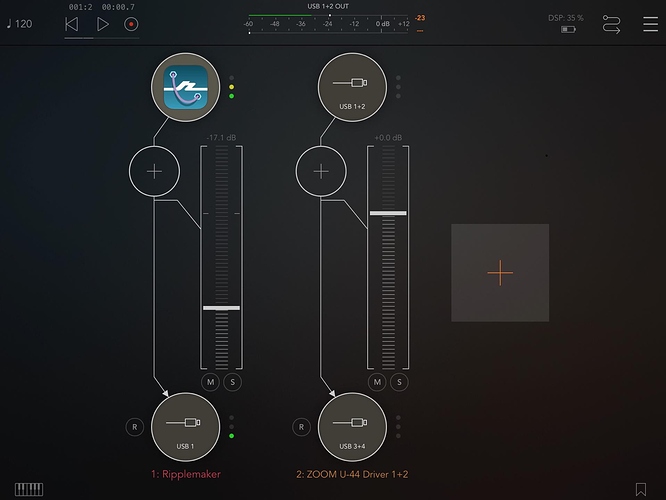Mute the ZOOM U-44 Driver channel

point(377,382)
